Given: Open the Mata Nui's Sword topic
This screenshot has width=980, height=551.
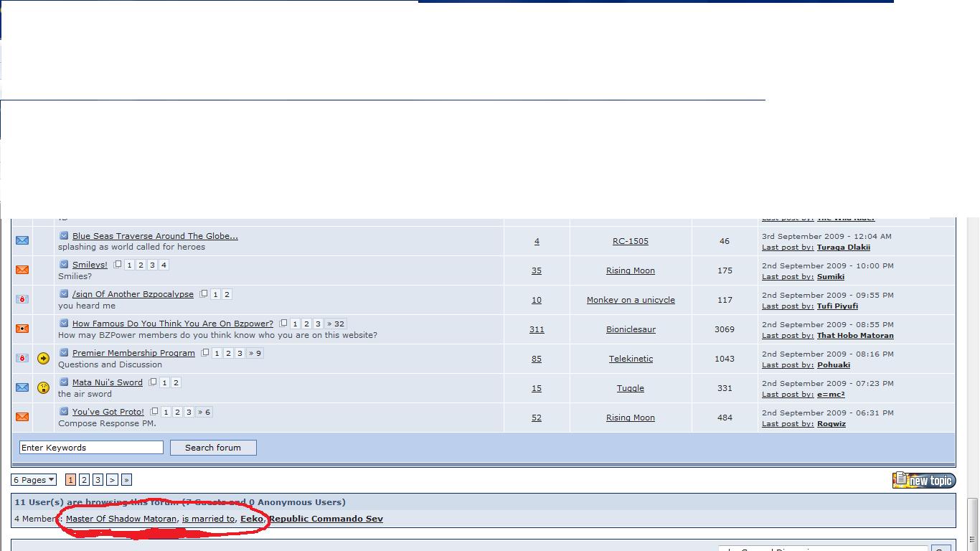Looking at the screenshot, I should click(x=108, y=383).
